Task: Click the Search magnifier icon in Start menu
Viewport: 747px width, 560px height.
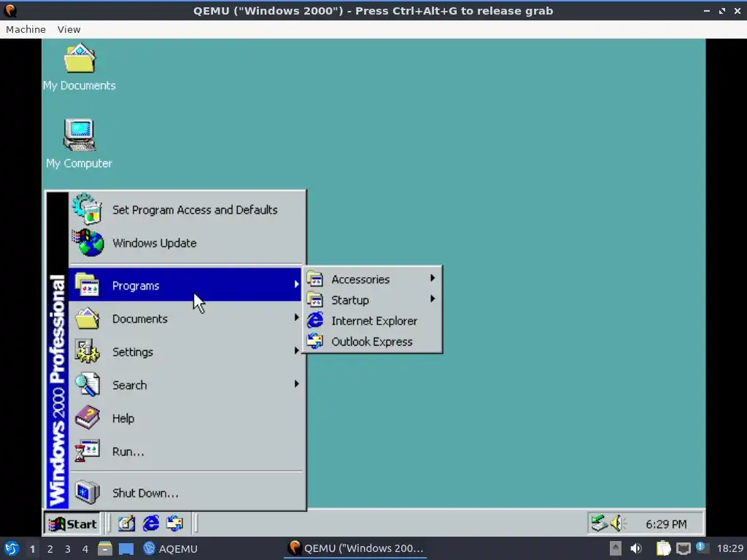Action: click(88, 384)
